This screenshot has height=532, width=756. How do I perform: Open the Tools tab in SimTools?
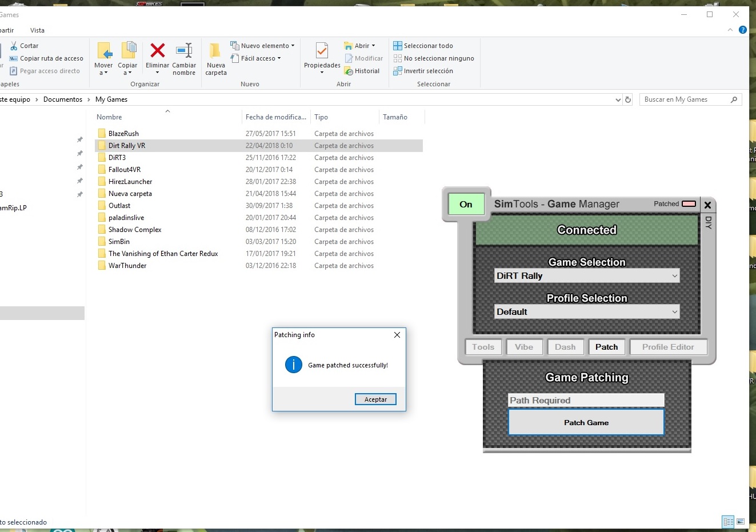(483, 347)
